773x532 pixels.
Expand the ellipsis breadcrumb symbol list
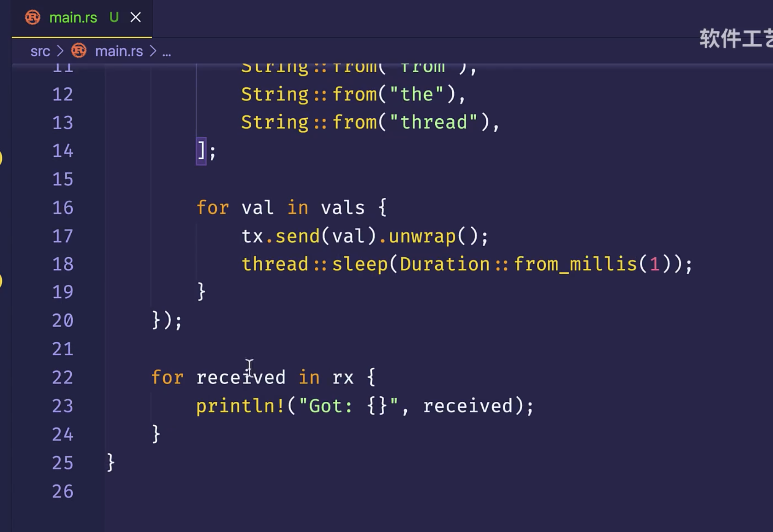167,52
